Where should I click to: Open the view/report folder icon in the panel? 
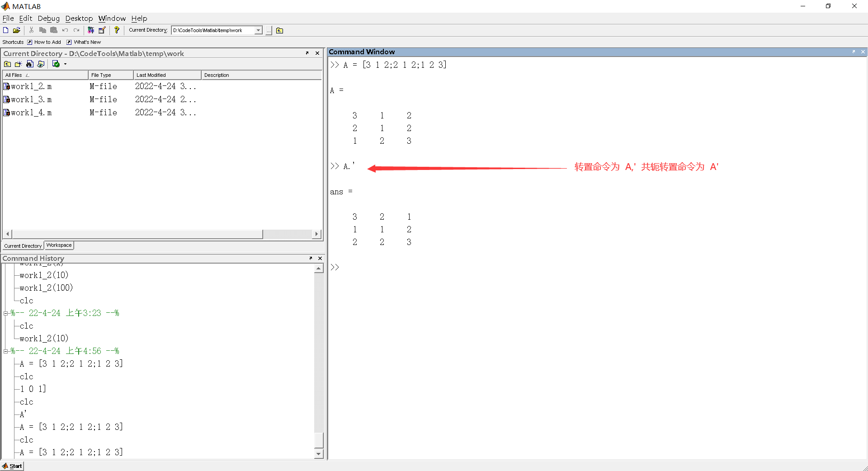point(41,64)
